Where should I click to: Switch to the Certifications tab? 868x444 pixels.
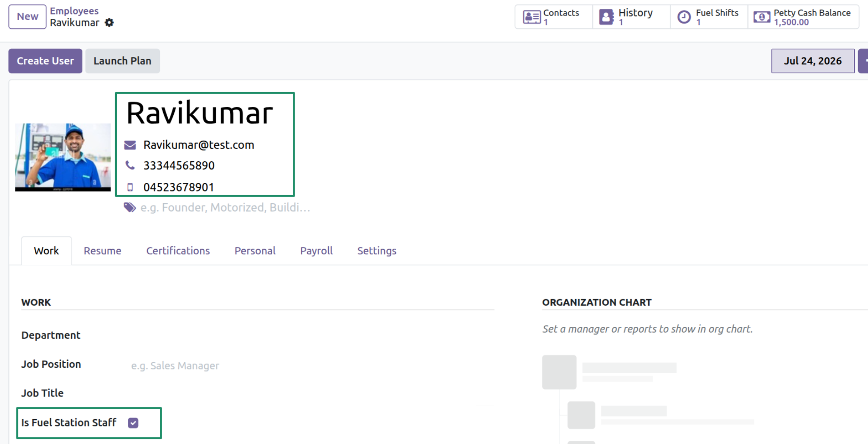178,251
